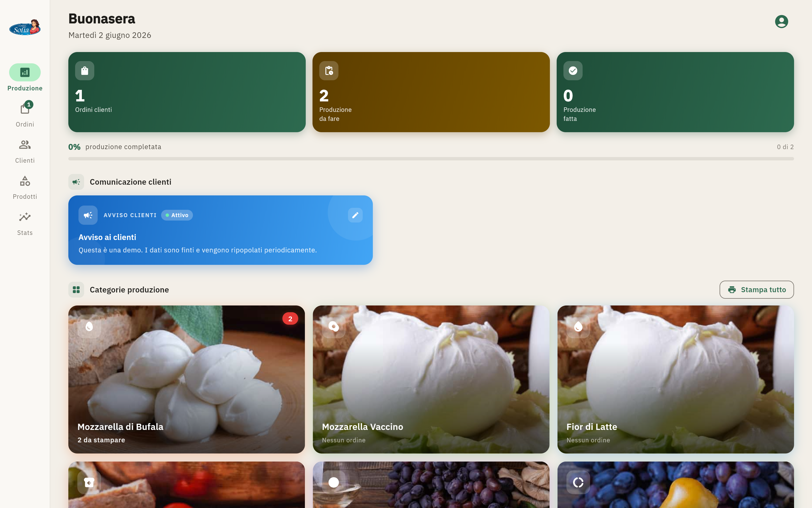
Task: Click shopping bag icon on Ordini clienti card
Action: click(85, 70)
